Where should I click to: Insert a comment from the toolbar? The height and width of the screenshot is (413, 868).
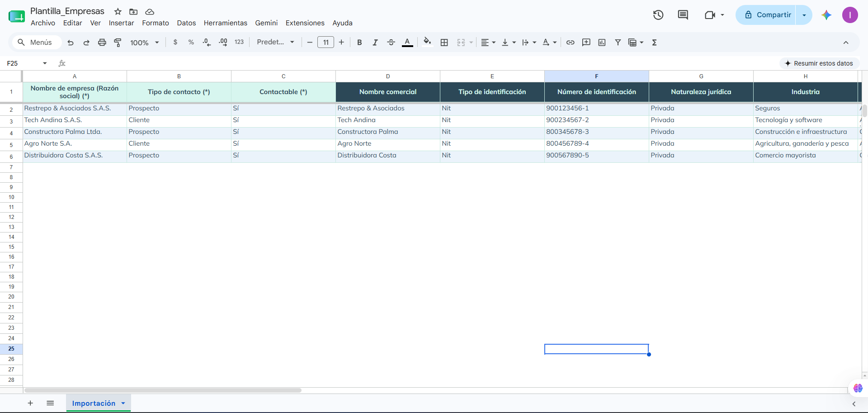586,43
